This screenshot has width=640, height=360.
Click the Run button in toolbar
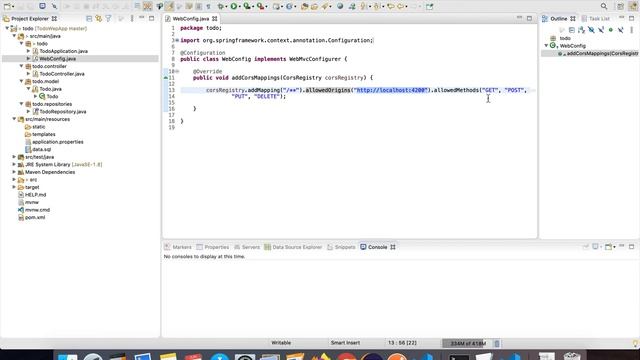coord(234,6)
